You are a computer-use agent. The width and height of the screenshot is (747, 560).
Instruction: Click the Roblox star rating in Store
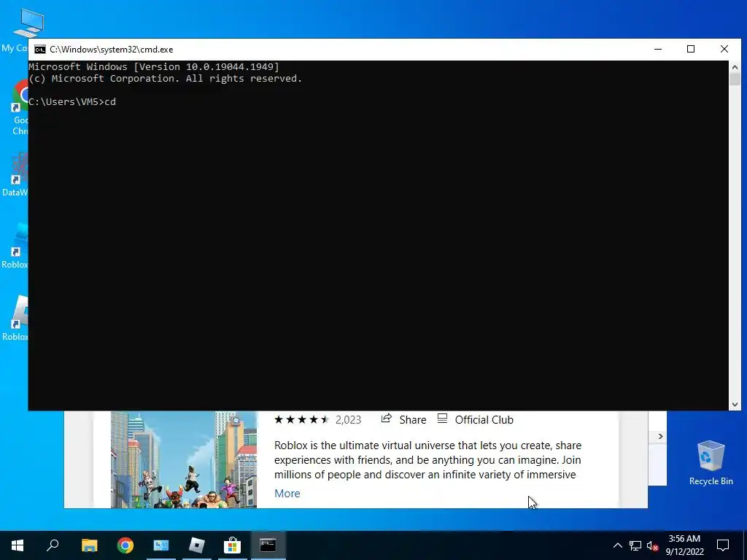(301, 419)
